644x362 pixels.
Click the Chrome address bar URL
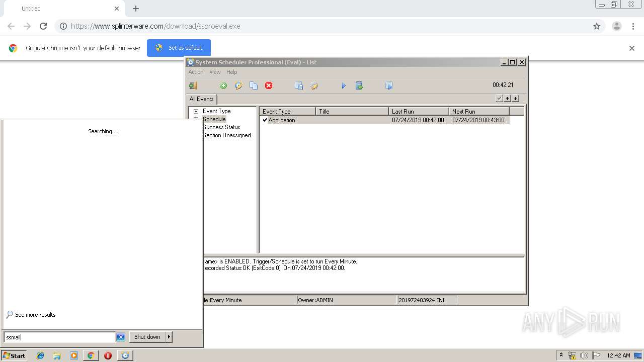[x=155, y=26]
